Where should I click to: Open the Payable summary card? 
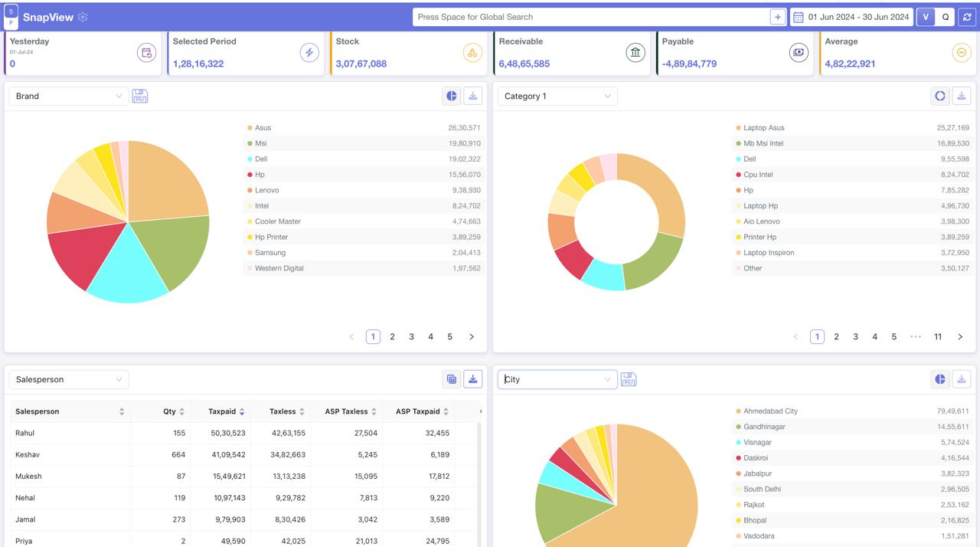tap(735, 53)
